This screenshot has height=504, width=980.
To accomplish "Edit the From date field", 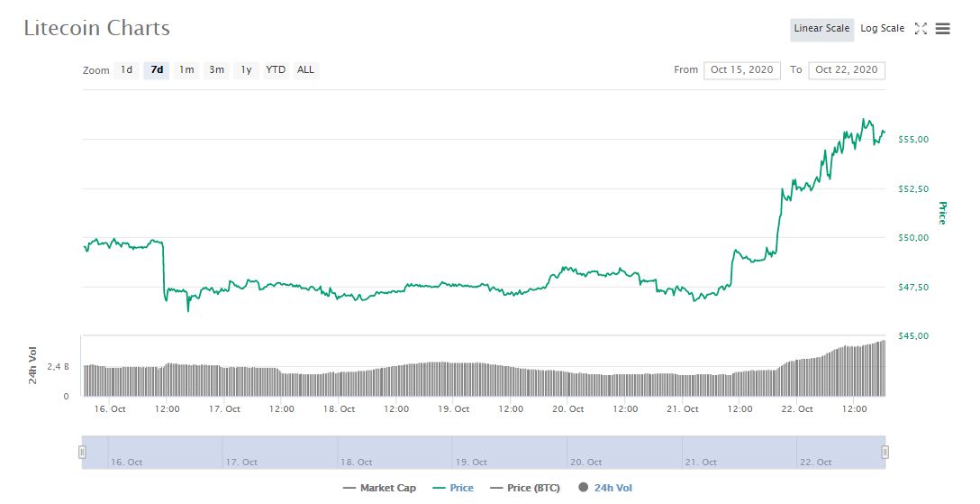I will pyautogui.click(x=741, y=70).
